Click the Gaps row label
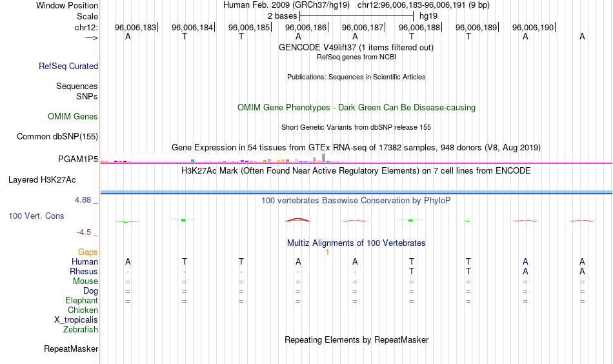Screen dimensions: 613x364 click(x=88, y=252)
